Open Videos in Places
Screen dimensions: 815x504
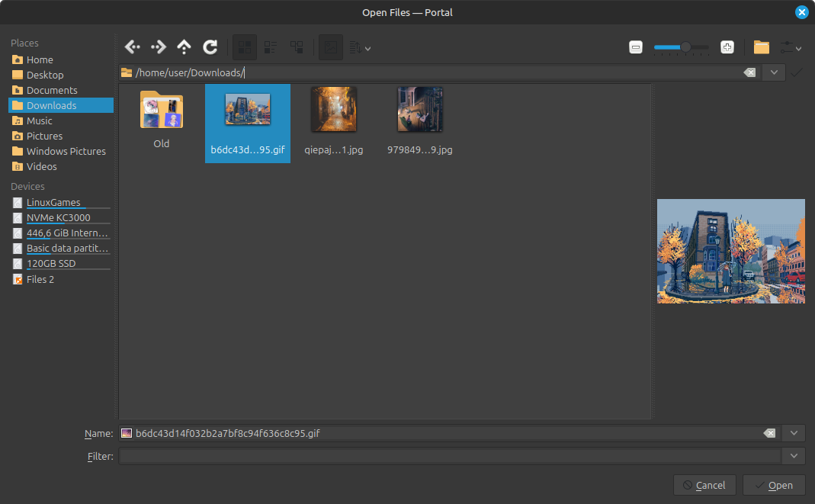click(x=61, y=166)
